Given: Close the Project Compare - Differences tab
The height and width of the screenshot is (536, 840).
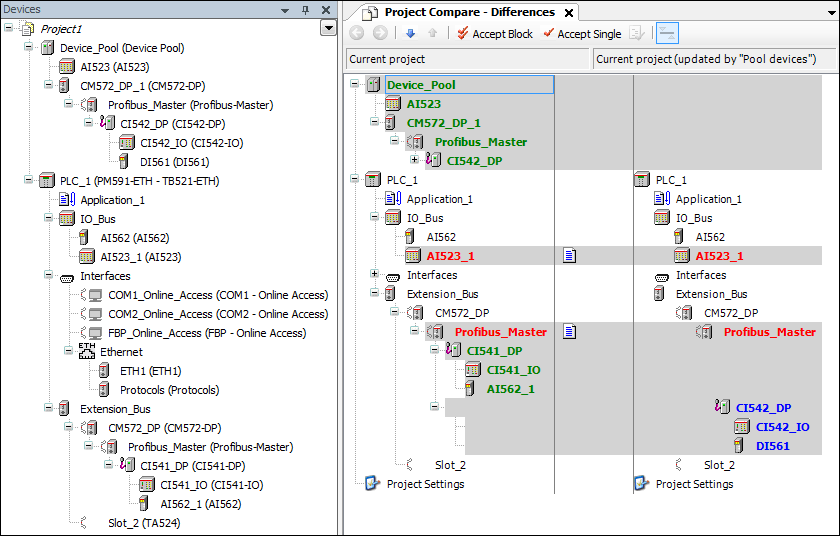Looking at the screenshot, I should coord(569,13).
